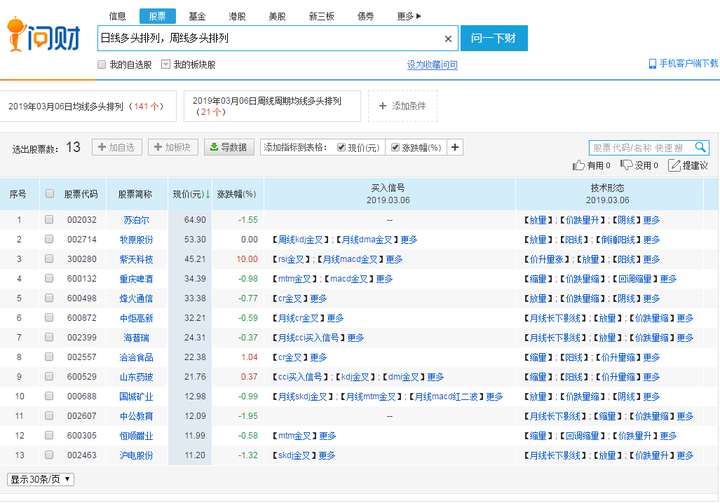Click the 导数据 export button
Screen dimensions: 720x503
pyautogui.click(x=229, y=148)
